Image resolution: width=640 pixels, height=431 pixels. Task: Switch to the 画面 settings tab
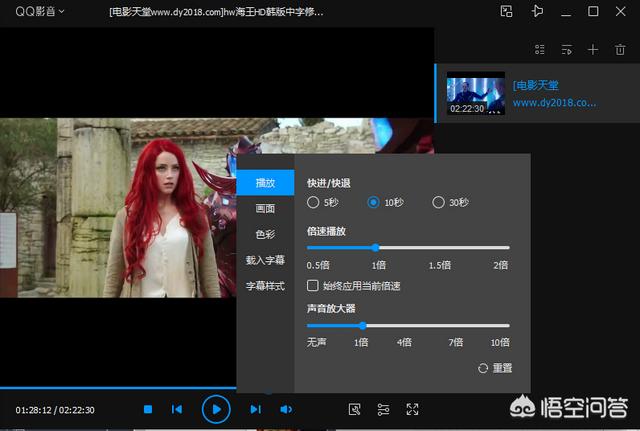click(265, 209)
